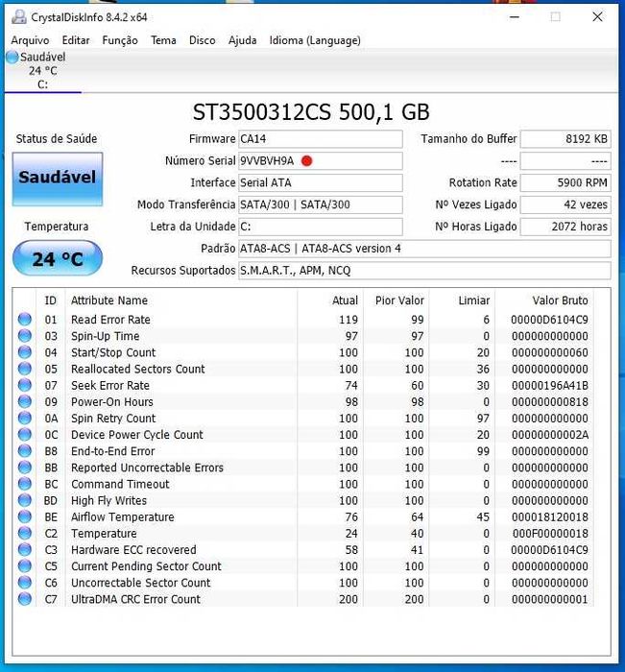Click status orb for Command Timeout
625x672 pixels.
tap(25, 484)
